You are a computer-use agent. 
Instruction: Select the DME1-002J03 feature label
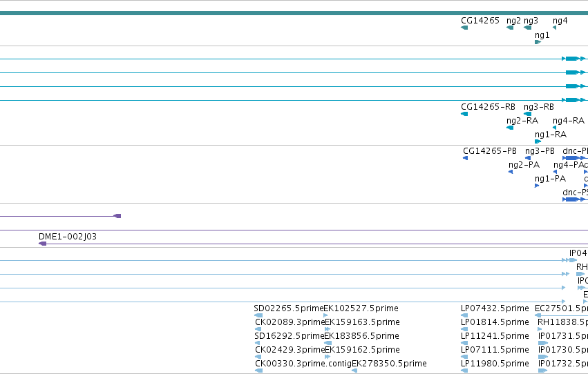point(68,237)
